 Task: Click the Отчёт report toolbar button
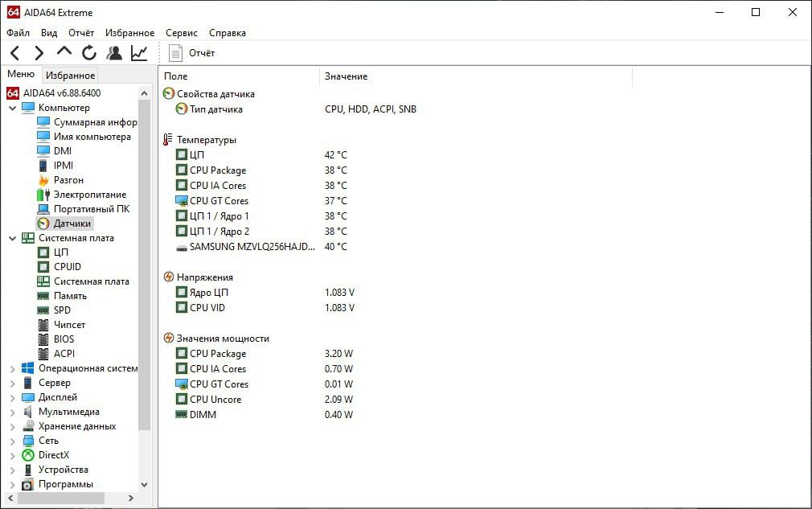coord(191,53)
